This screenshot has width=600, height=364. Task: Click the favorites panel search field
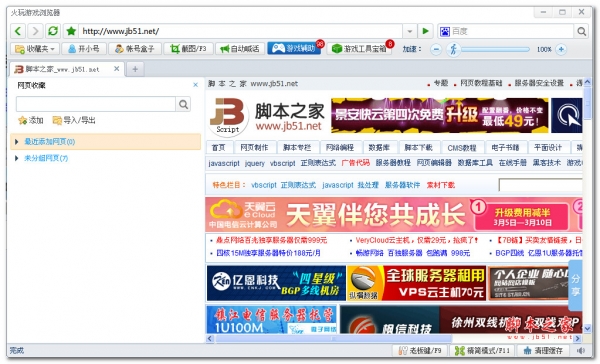pos(96,104)
